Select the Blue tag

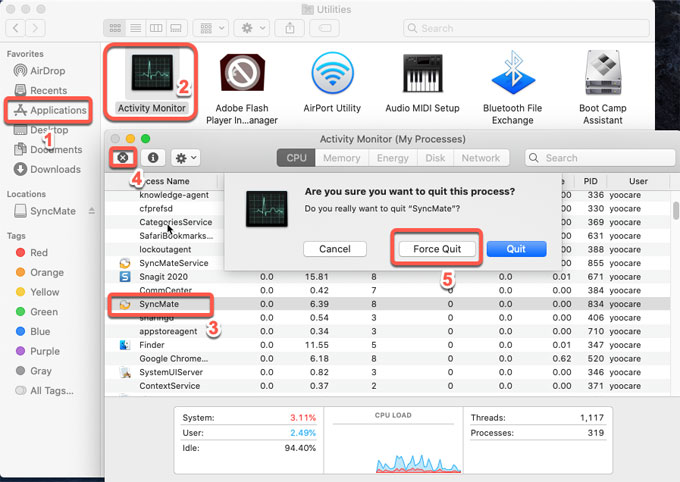33,331
